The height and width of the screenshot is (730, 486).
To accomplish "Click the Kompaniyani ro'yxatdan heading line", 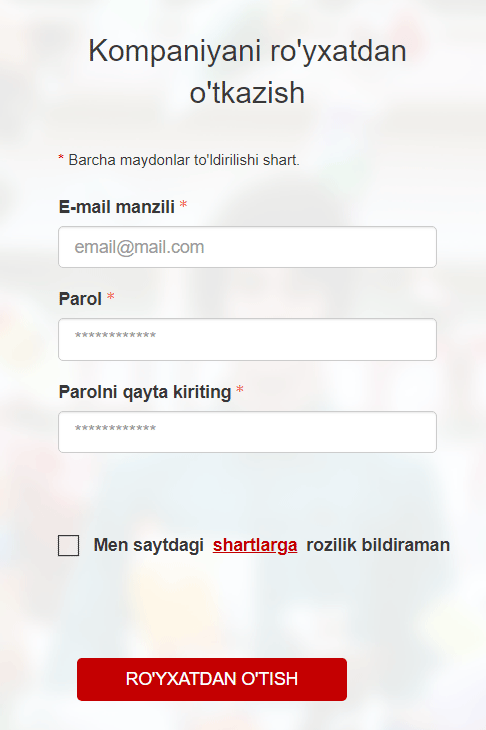I will (247, 50).
